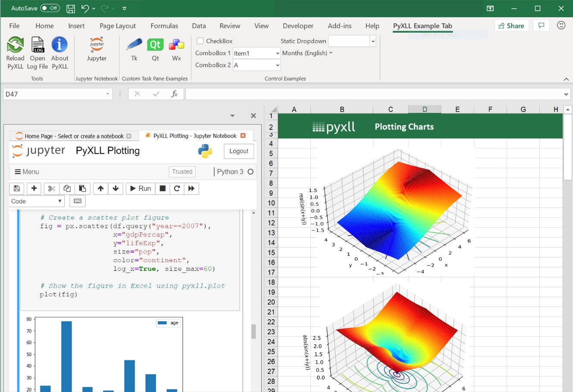This screenshot has width=573, height=392.
Task: Close the Home Page notebook tab
Action: tap(128, 136)
